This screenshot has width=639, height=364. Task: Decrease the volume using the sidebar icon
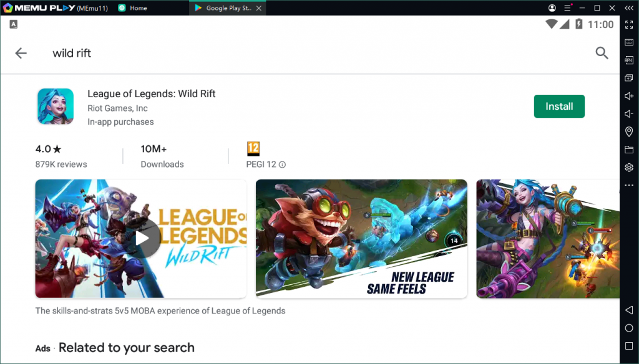pos(629,113)
